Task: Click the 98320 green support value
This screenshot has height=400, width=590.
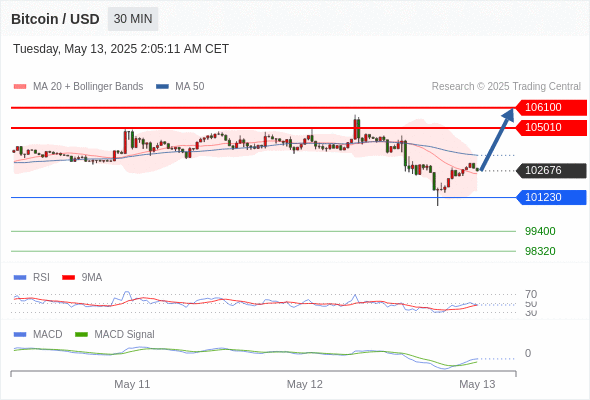Action: 540,251
